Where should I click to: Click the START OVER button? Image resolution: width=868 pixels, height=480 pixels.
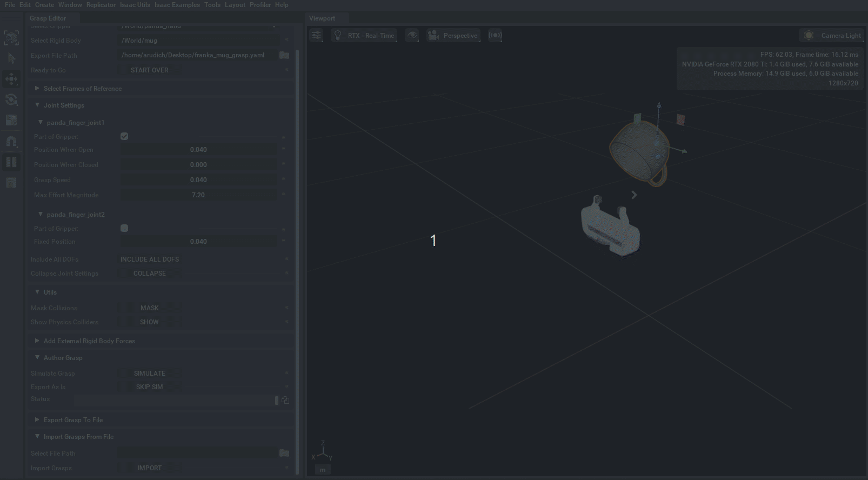150,70
